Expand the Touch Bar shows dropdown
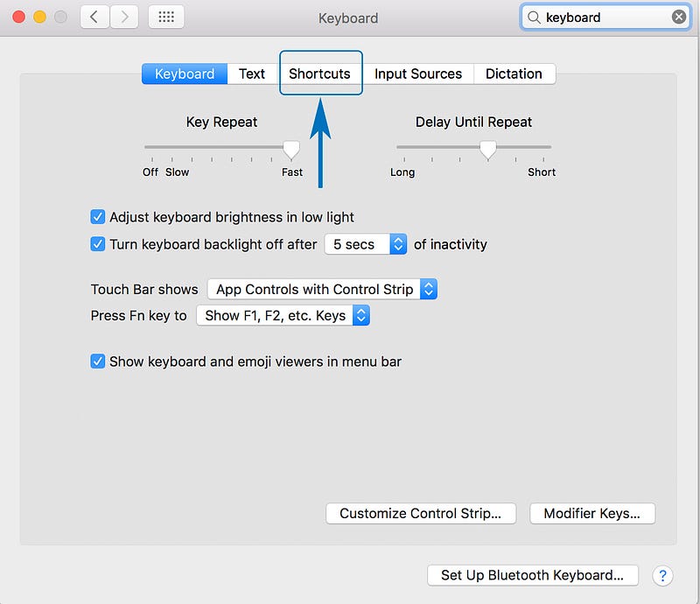 (x=322, y=290)
